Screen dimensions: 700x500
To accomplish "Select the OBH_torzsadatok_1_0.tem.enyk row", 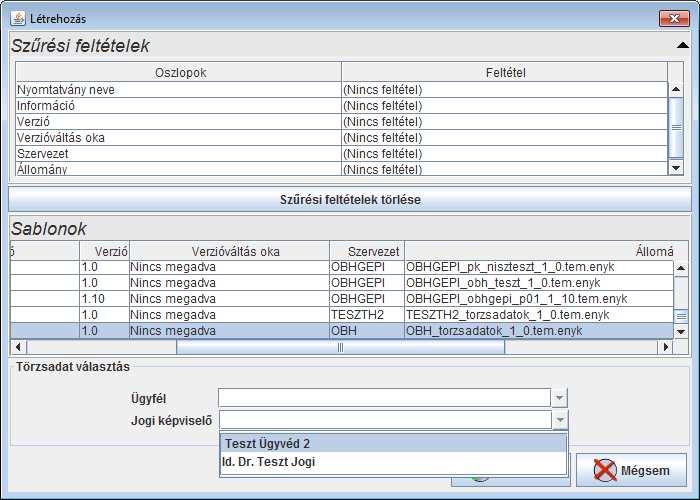I will 342,331.
